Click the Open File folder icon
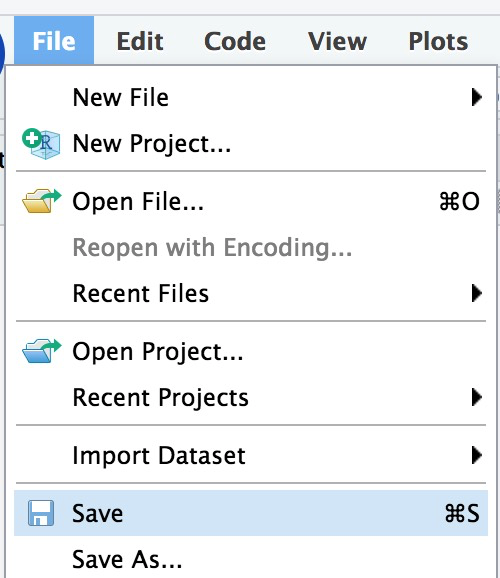The width and height of the screenshot is (500, 578). [x=41, y=201]
